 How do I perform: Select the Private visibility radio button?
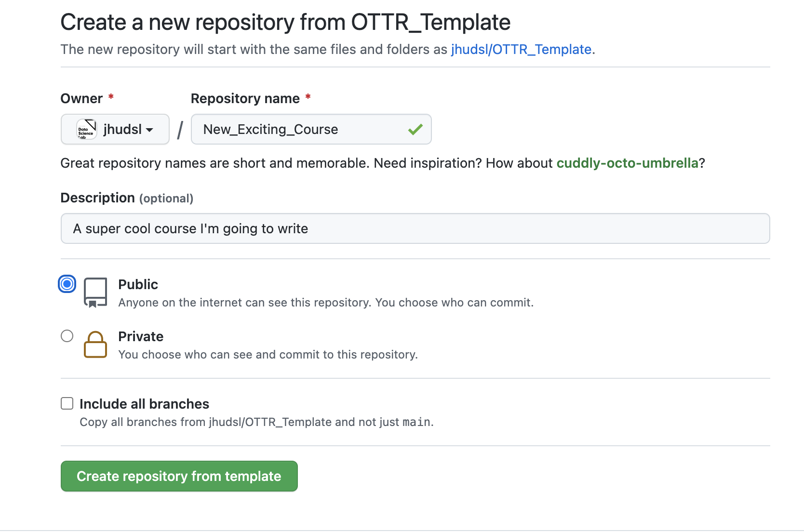pyautogui.click(x=67, y=336)
